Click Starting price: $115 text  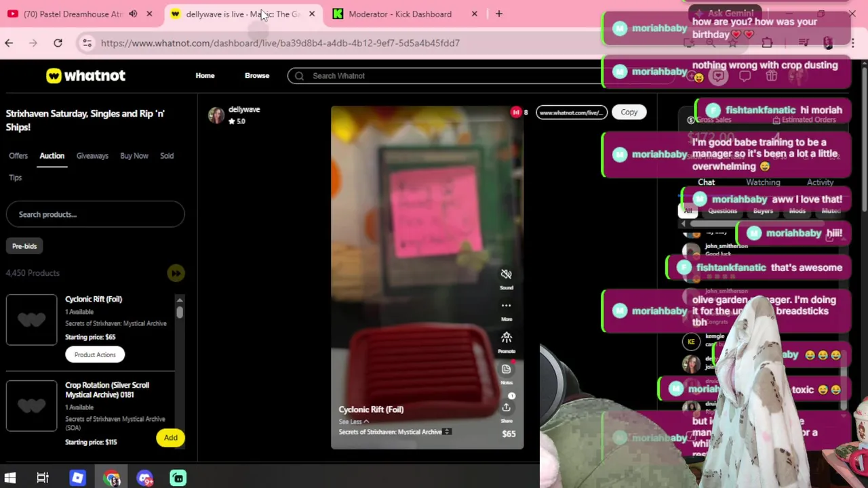pos(91,442)
